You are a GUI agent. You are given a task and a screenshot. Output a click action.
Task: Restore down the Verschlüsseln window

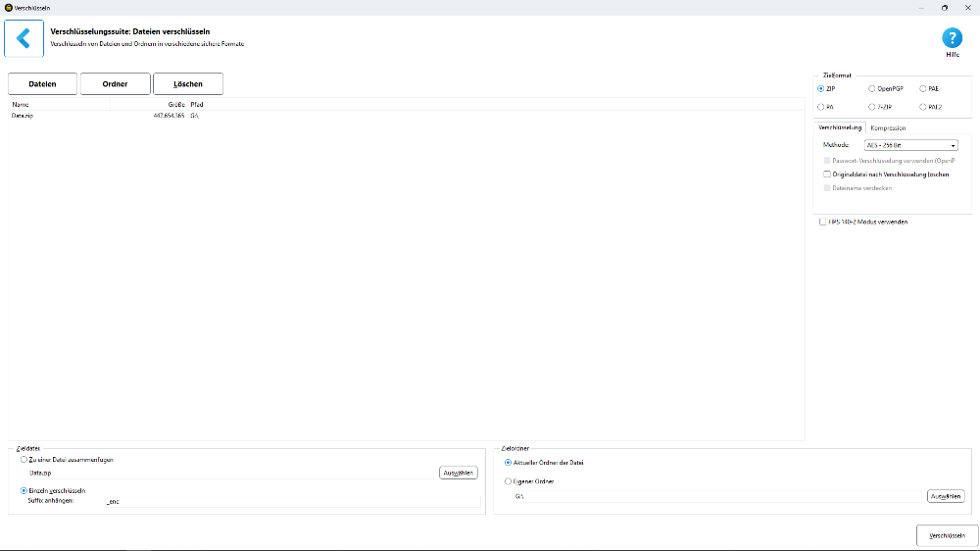(945, 8)
